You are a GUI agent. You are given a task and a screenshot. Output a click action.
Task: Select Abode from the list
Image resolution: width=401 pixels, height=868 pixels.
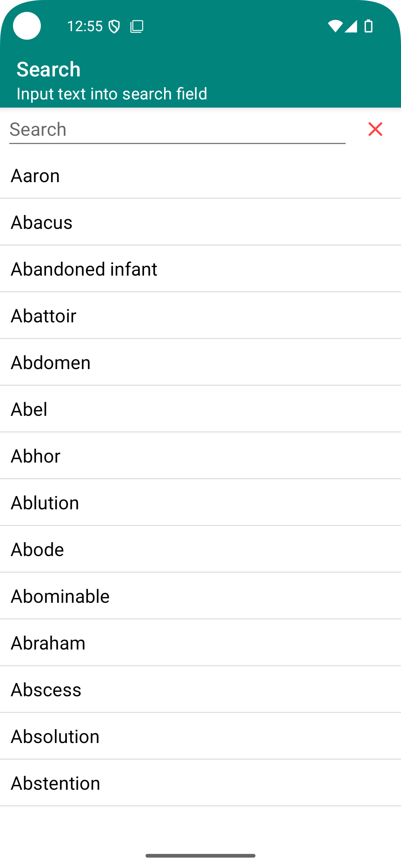pos(200,549)
